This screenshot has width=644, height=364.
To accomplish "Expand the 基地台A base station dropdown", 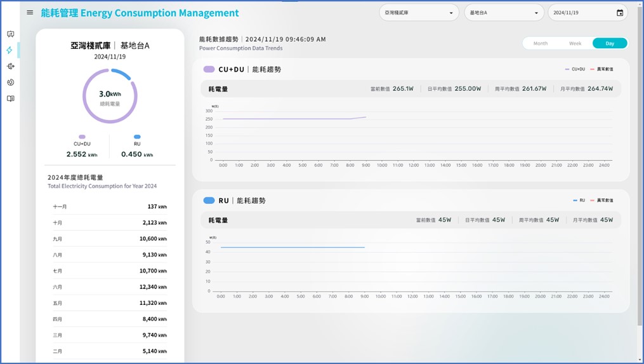I will (504, 13).
